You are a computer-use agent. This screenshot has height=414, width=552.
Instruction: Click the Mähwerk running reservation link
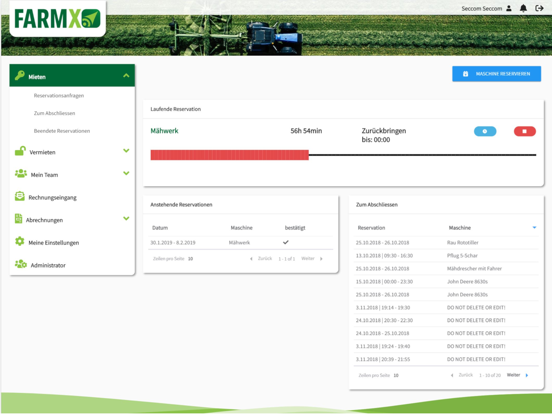(164, 131)
